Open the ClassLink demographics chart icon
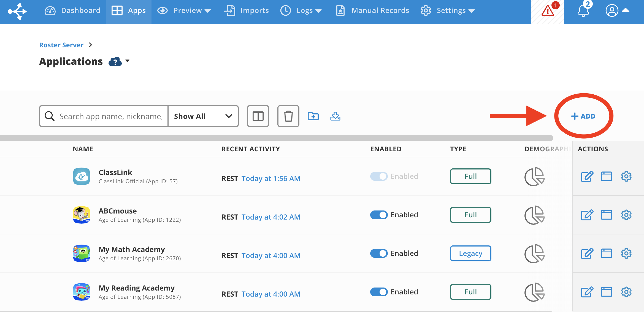Image resolution: width=644 pixels, height=312 pixels. click(534, 176)
